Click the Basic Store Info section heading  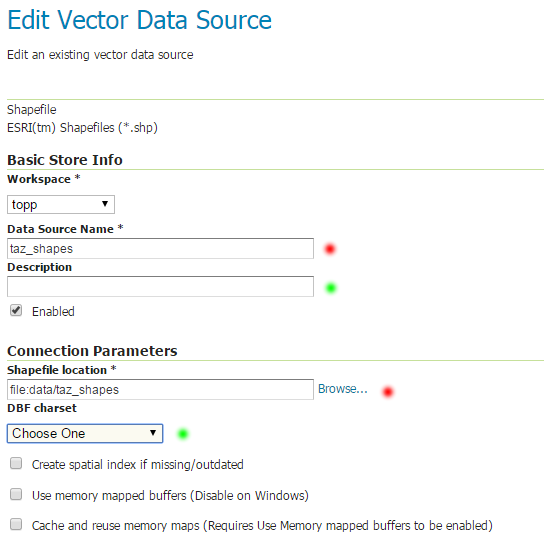[x=65, y=160]
